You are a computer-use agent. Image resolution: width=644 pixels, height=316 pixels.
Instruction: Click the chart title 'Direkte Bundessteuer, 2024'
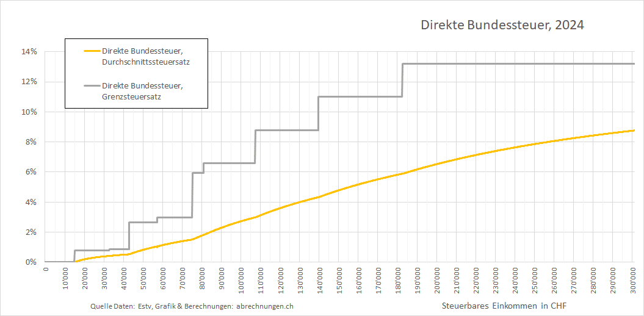pyautogui.click(x=502, y=25)
